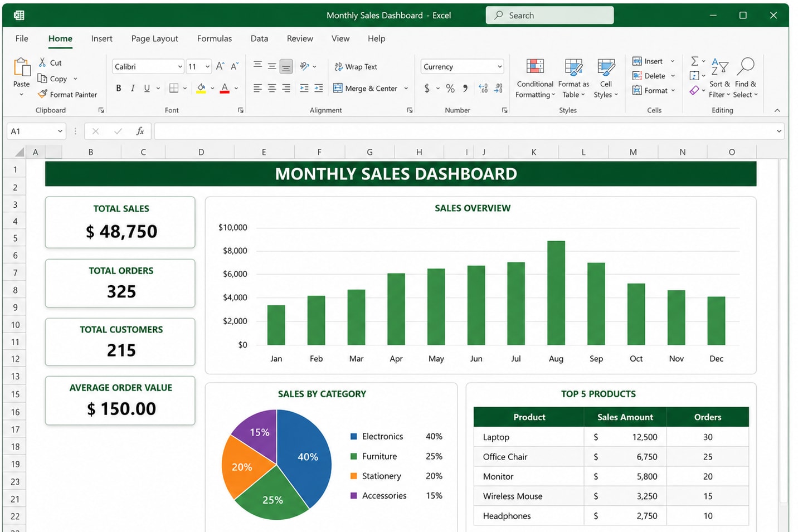This screenshot has width=798, height=532.
Task: Toggle Align Left
Action: [x=257, y=88]
